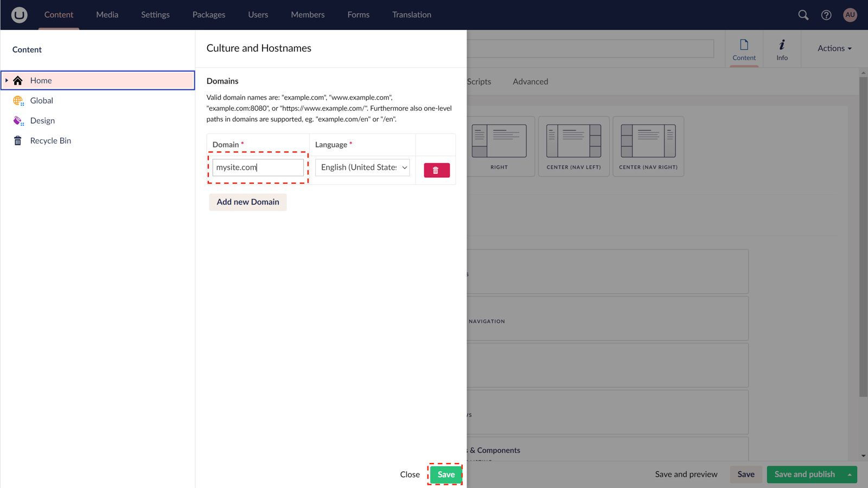Open the AU user avatar menu

850,15
